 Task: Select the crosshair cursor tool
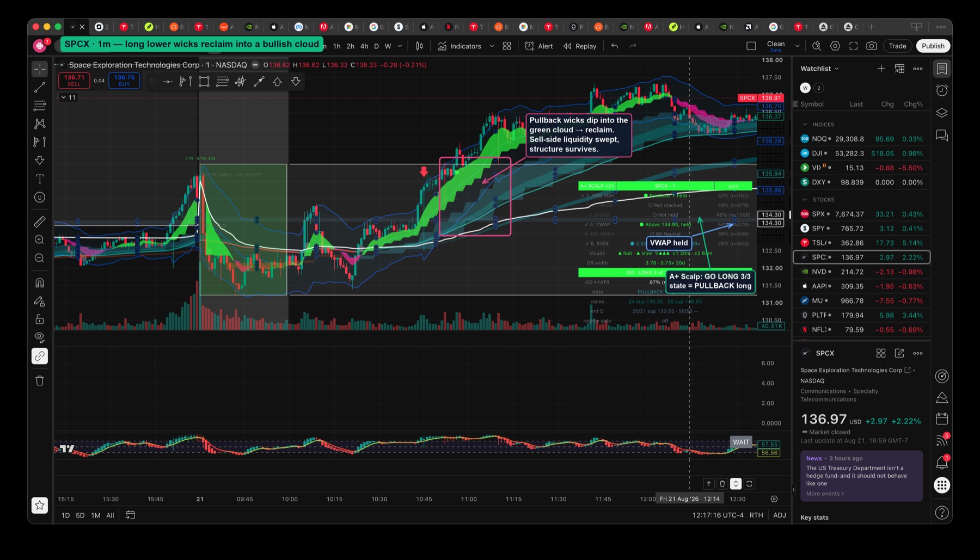pos(40,69)
